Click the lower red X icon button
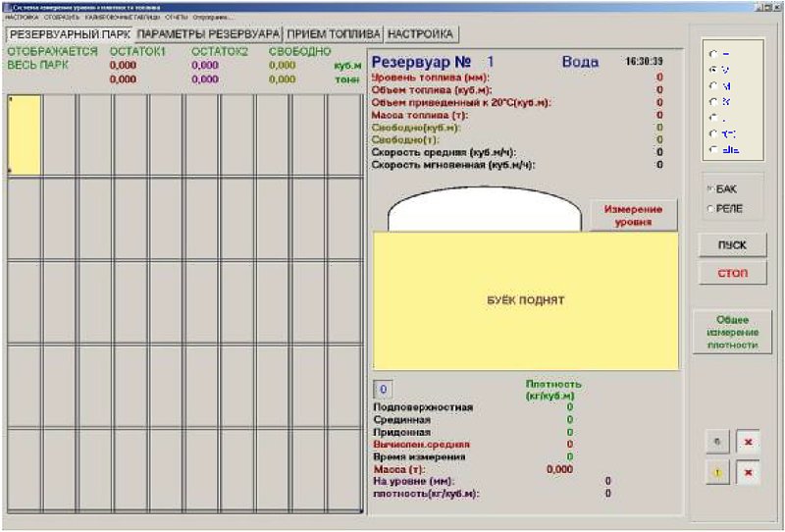 click(x=748, y=473)
